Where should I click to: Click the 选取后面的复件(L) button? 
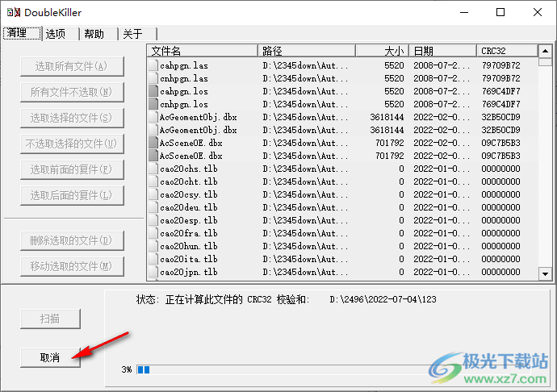point(72,195)
